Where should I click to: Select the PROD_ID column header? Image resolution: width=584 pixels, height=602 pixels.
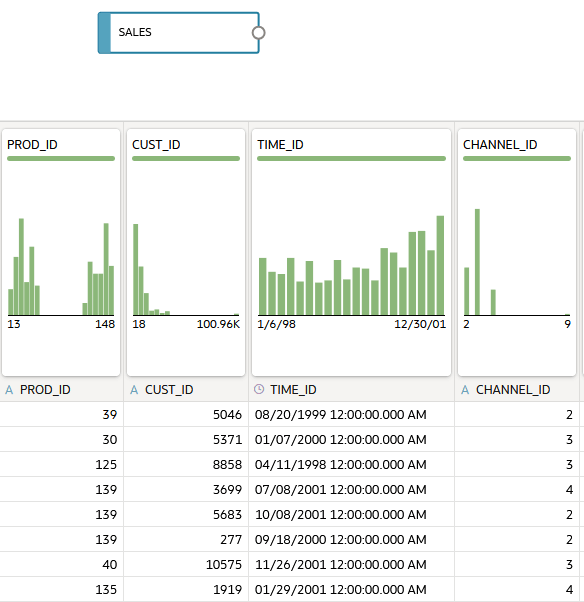[61, 390]
